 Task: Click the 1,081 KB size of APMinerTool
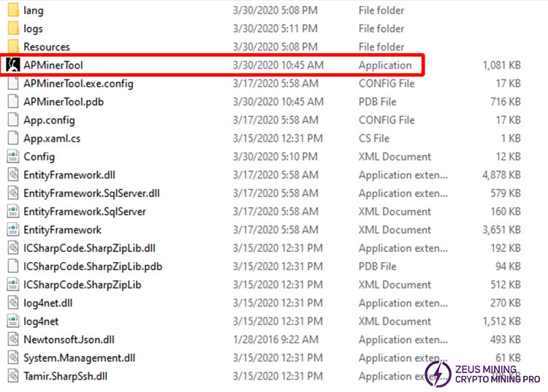click(x=501, y=65)
